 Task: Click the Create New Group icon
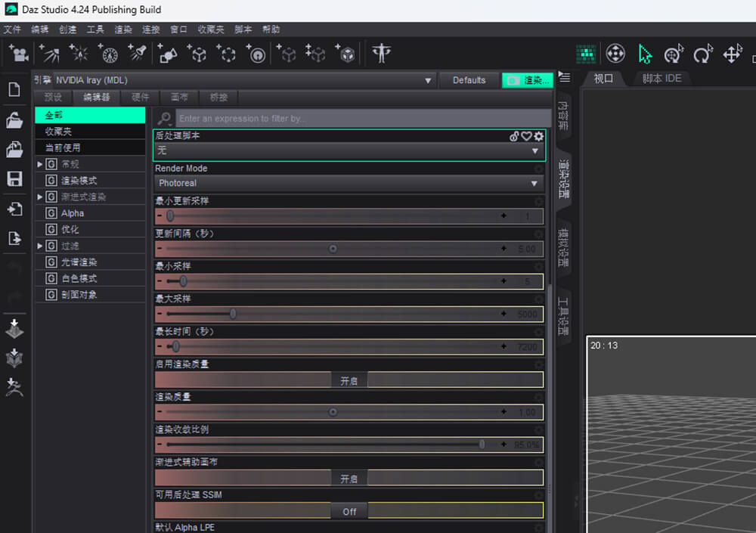coord(227,54)
